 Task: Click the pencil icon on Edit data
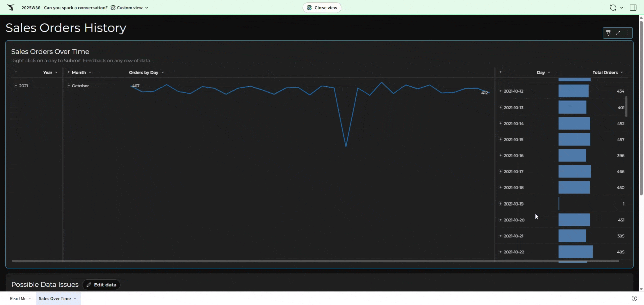click(x=89, y=285)
